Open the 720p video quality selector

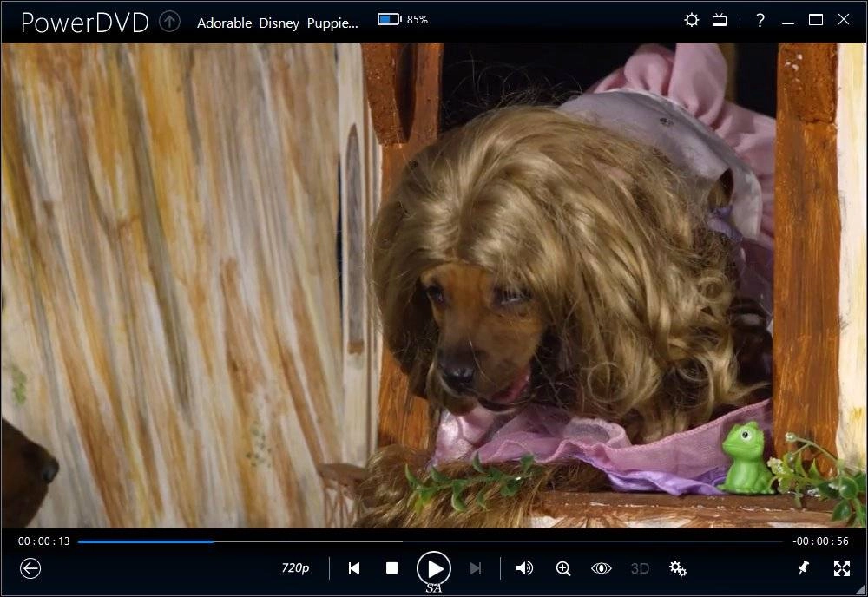[x=295, y=568]
